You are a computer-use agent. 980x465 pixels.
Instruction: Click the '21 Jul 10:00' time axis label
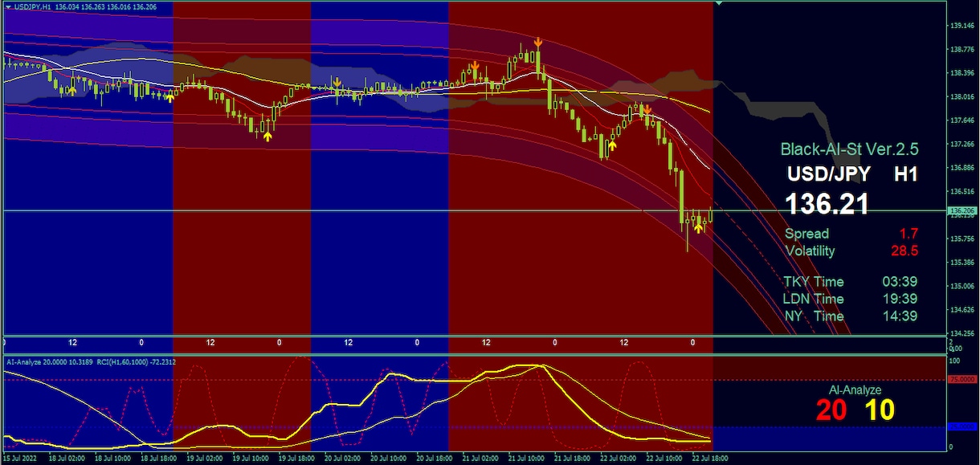tap(525, 458)
